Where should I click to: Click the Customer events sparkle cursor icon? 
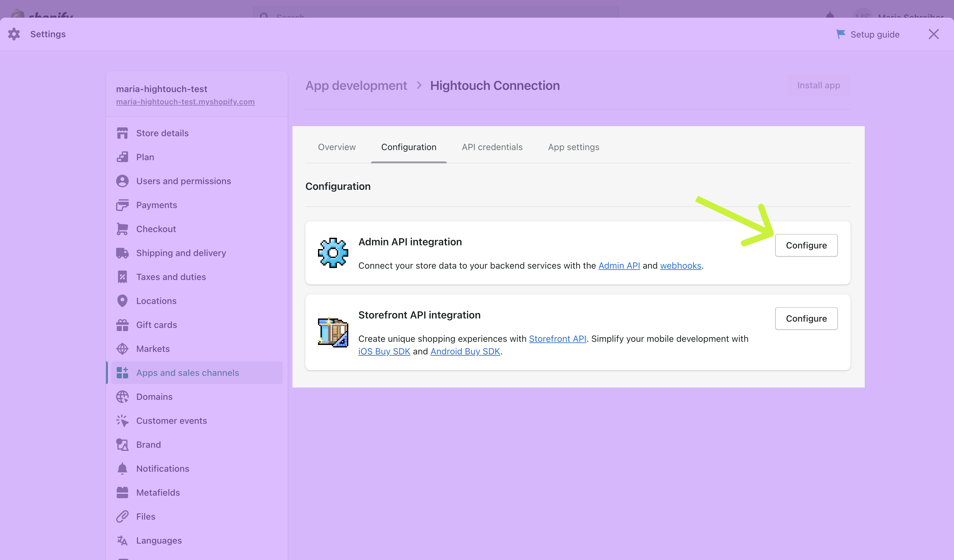122,421
